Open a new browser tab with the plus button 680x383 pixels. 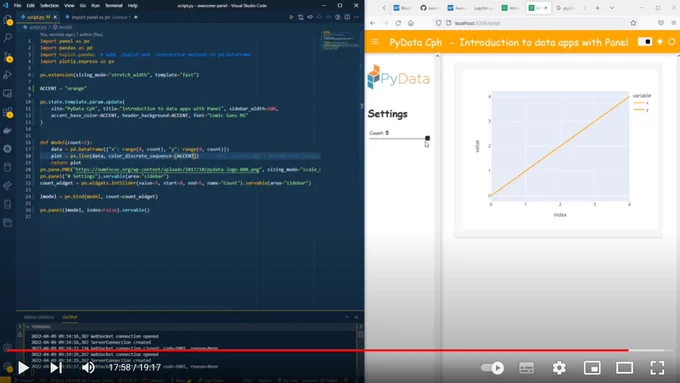tap(597, 8)
